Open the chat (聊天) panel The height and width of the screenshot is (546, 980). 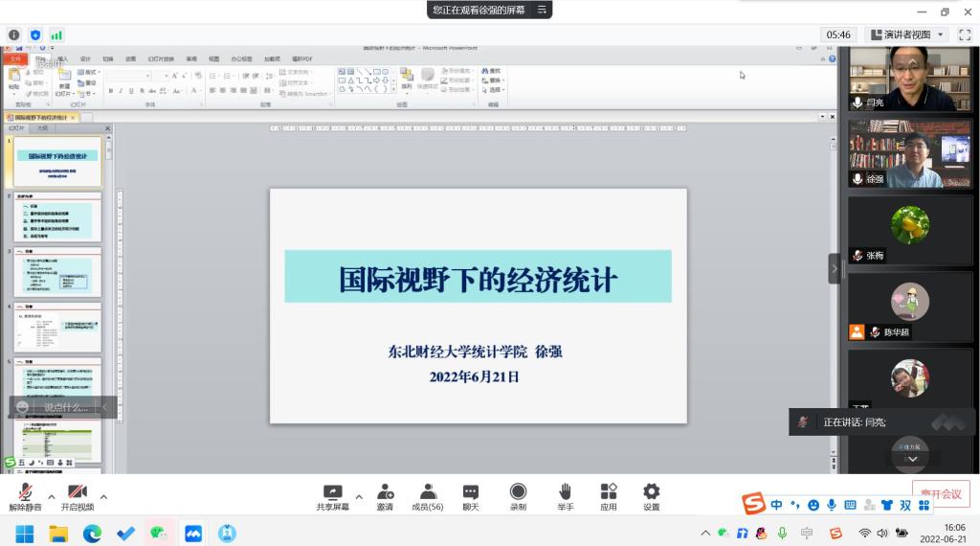click(x=471, y=494)
